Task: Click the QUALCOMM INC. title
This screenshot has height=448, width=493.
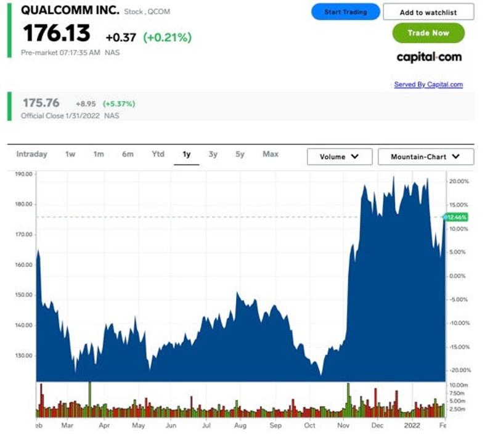Action: [70, 10]
